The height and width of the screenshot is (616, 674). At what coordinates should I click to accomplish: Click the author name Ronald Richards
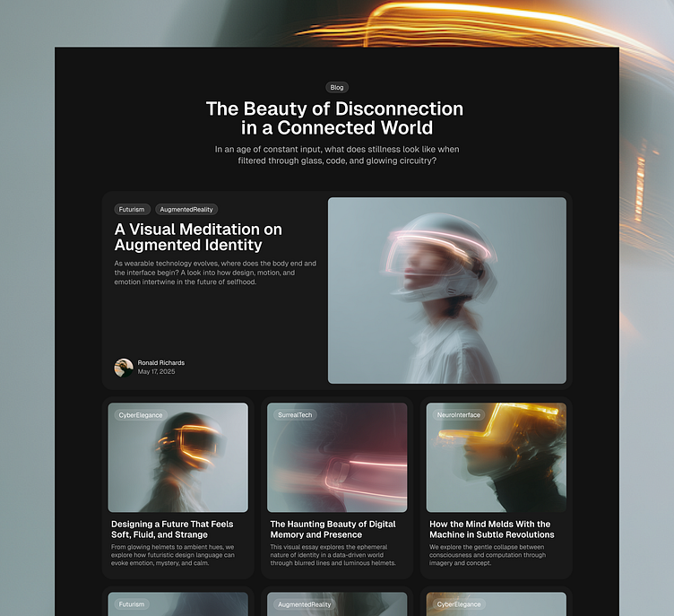(160, 362)
